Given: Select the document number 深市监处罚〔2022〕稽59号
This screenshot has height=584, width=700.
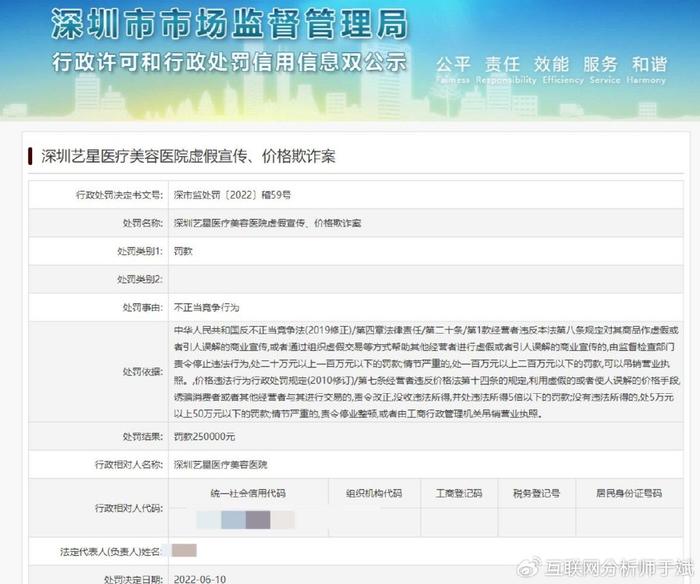Looking at the screenshot, I should [x=232, y=195].
